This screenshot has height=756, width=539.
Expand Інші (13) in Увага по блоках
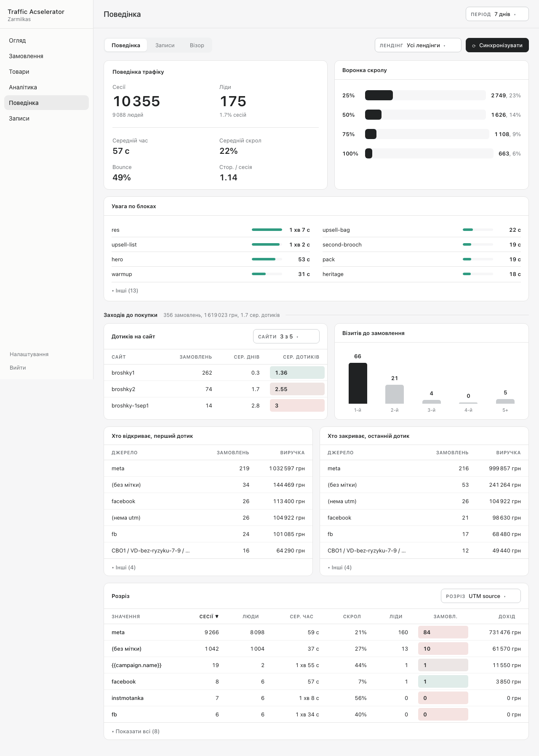(125, 291)
